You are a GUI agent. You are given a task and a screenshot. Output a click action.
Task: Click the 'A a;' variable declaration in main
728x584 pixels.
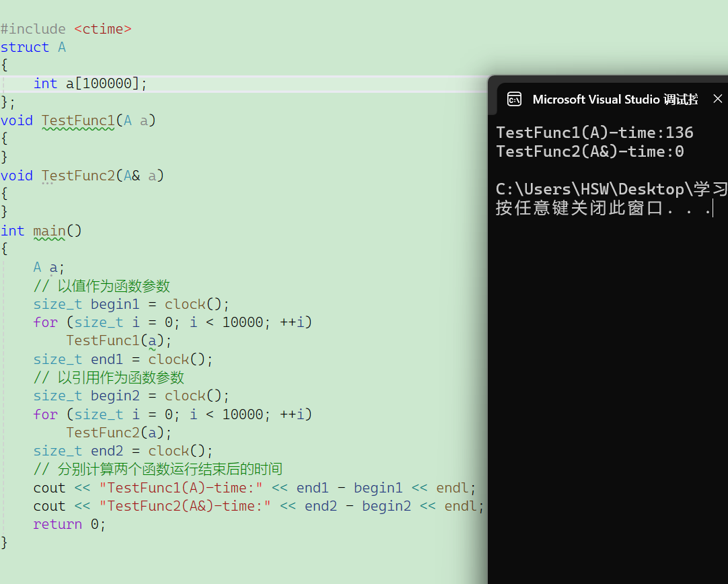pyautogui.click(x=48, y=267)
